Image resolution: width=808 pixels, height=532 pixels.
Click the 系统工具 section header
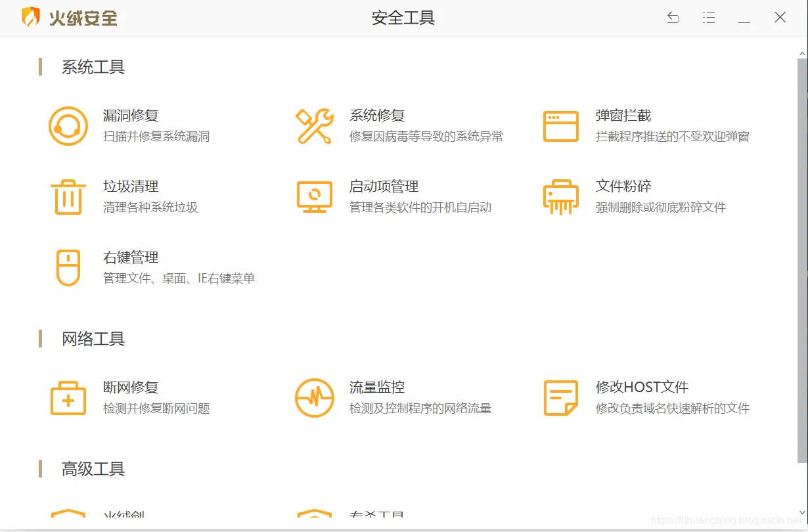92,67
